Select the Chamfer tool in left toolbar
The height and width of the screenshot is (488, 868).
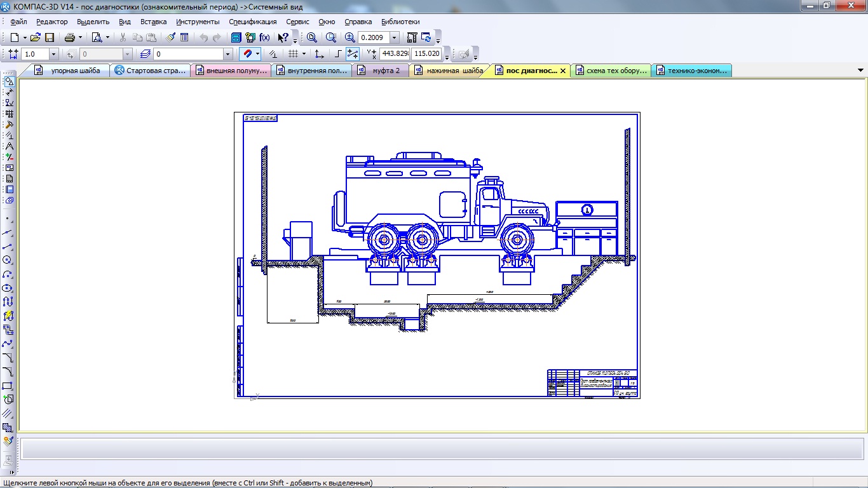pyautogui.click(x=8, y=358)
